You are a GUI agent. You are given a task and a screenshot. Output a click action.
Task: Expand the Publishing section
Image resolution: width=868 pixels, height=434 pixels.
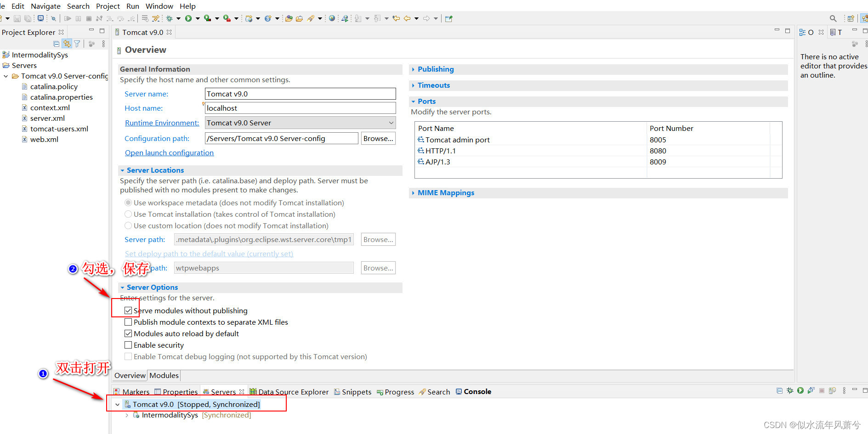point(413,69)
